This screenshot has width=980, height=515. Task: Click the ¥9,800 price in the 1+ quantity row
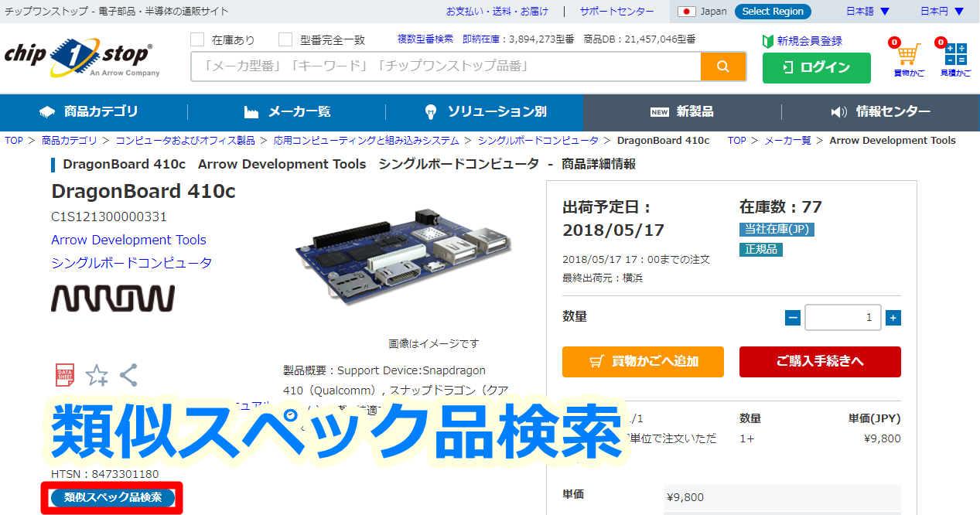pyautogui.click(x=883, y=438)
